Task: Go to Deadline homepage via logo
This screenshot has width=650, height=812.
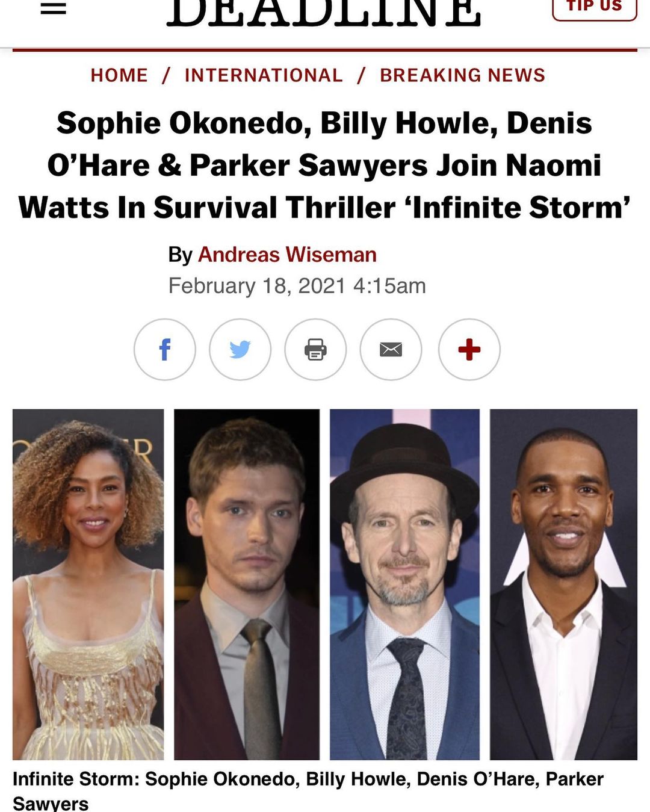Action: 324,12
